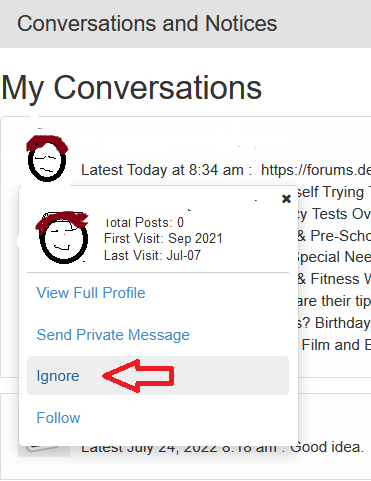Close the user profile popup

point(286,199)
